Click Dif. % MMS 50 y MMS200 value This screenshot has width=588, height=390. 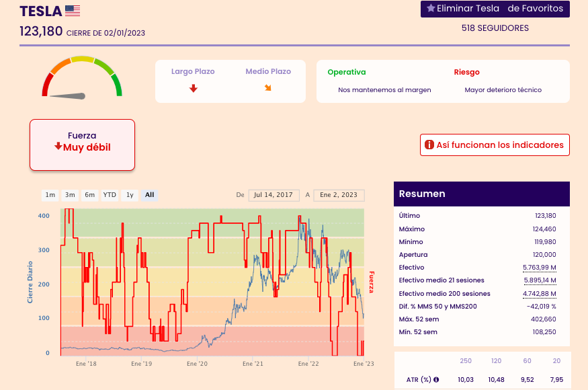coord(541,307)
